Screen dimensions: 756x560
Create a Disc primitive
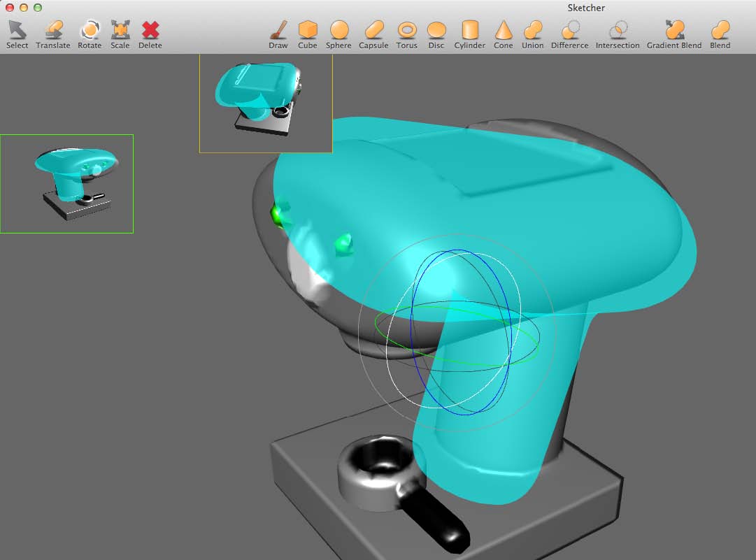pos(436,35)
